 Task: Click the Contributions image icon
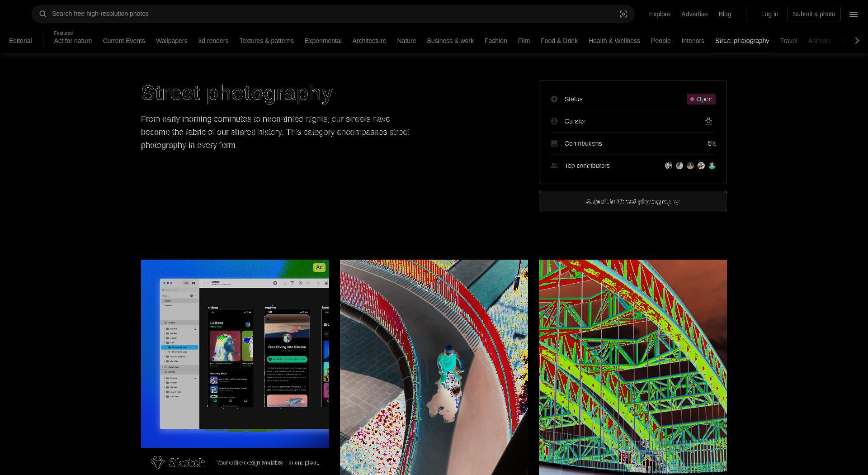coord(554,143)
